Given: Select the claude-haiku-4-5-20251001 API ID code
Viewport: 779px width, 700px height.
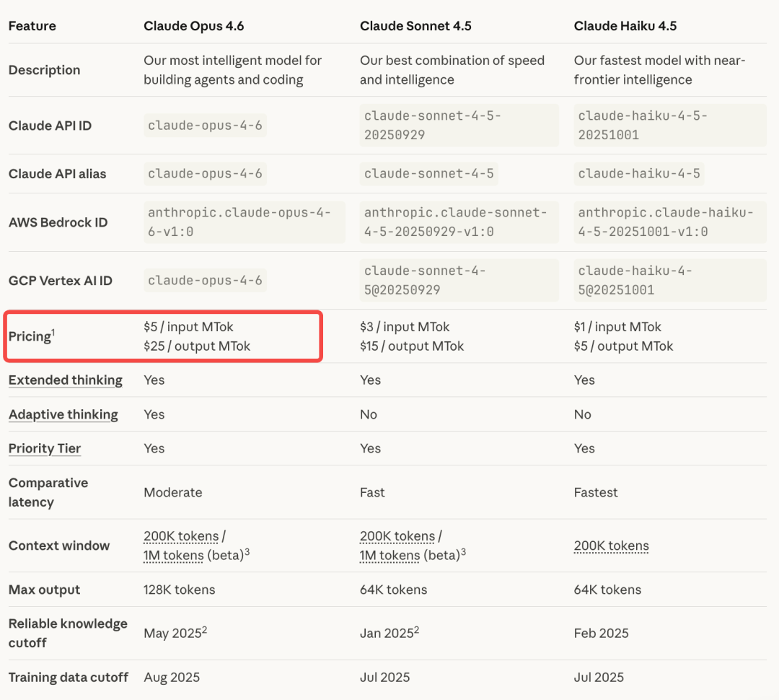Looking at the screenshot, I should tap(643, 125).
